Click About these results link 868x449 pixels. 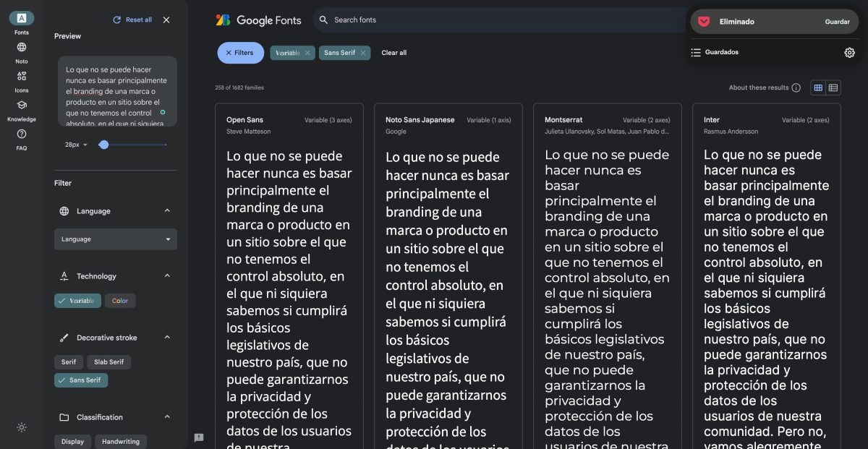pos(759,87)
